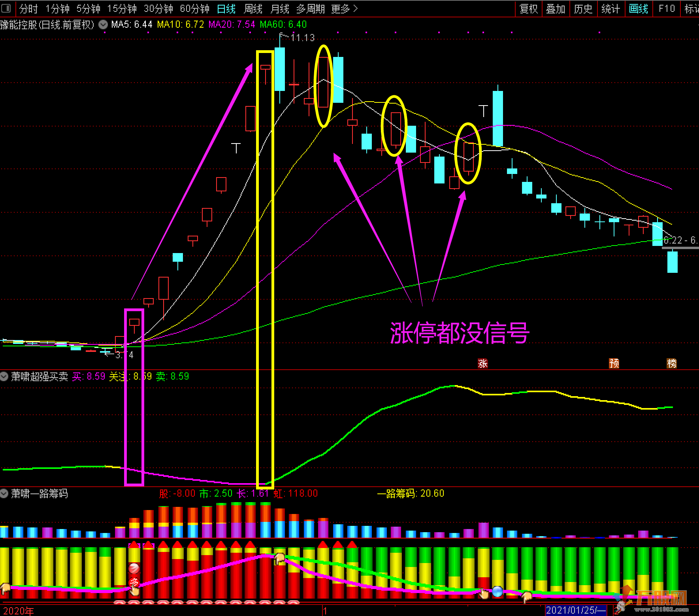Toggle the 画线 drawing mode
The image size is (699, 616).
[x=638, y=9]
